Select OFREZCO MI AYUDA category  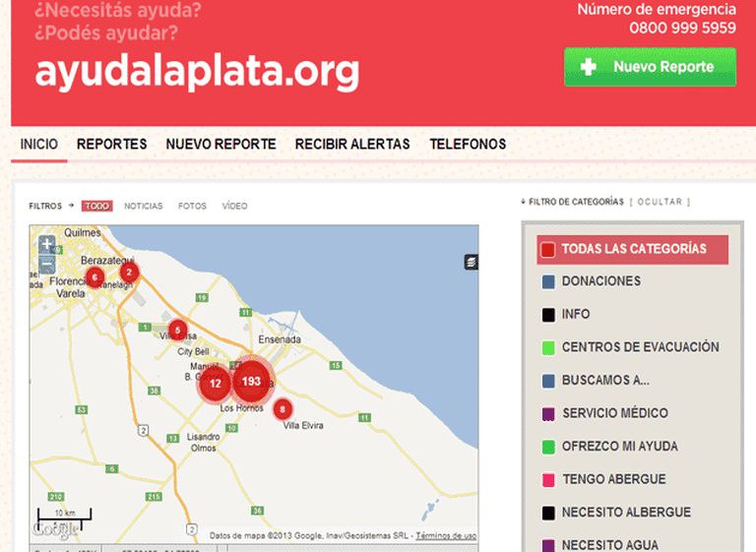(x=610, y=447)
